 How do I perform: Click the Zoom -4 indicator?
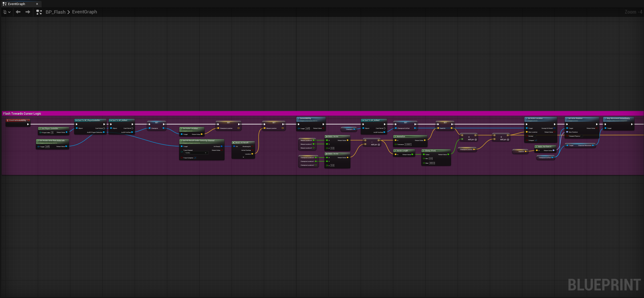point(633,12)
